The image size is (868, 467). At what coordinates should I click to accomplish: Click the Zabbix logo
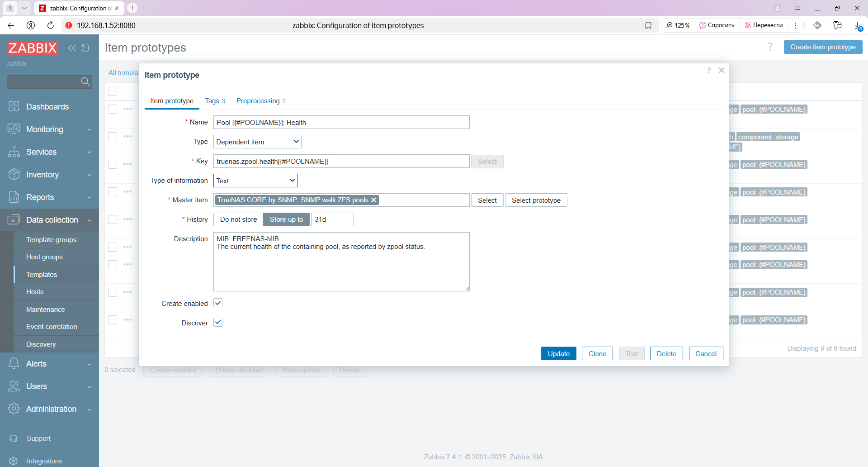click(x=32, y=48)
